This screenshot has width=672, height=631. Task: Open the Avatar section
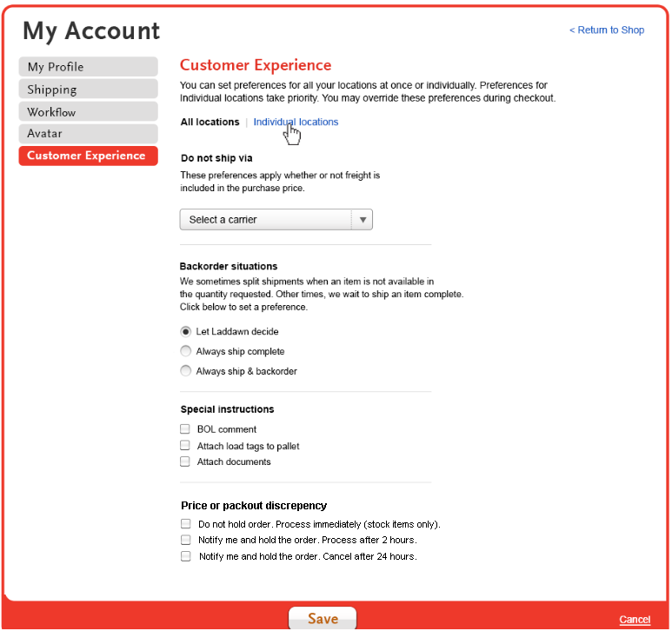tap(89, 134)
